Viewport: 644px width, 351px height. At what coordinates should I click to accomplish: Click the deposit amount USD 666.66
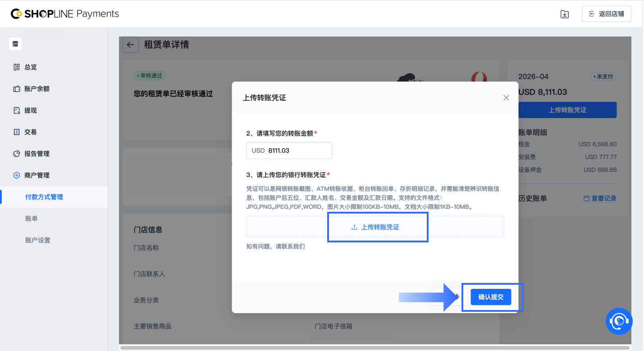[600, 170]
